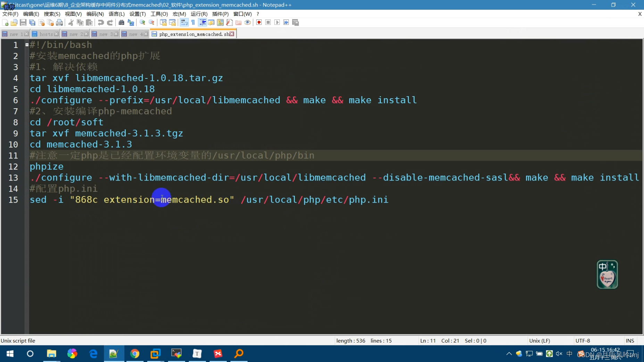Undo the last edit
644x362 pixels.
pos(100,22)
